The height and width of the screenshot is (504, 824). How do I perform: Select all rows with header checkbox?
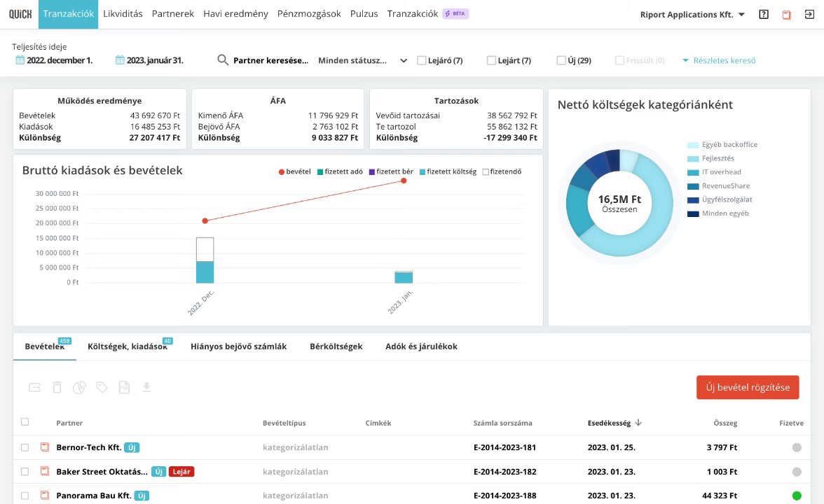pos(25,421)
